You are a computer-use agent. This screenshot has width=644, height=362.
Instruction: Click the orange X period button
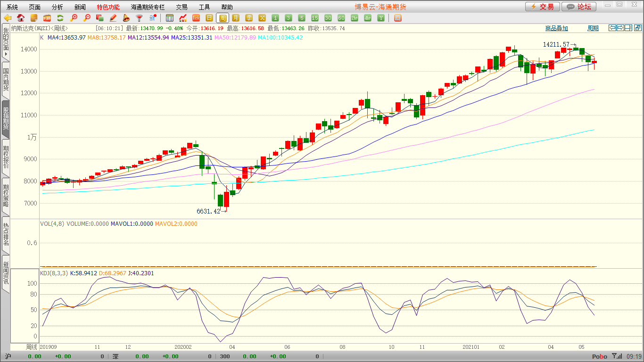262,18
